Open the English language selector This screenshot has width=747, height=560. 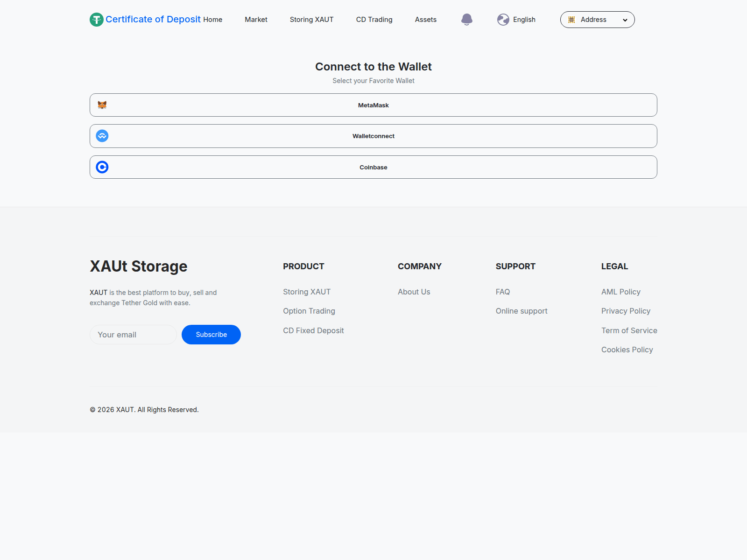(x=524, y=20)
